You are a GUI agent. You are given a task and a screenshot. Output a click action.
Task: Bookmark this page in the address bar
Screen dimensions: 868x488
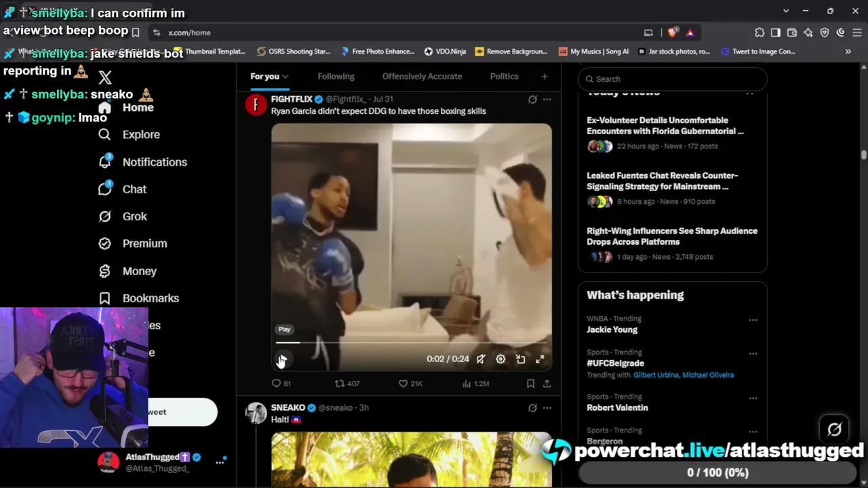tap(136, 33)
